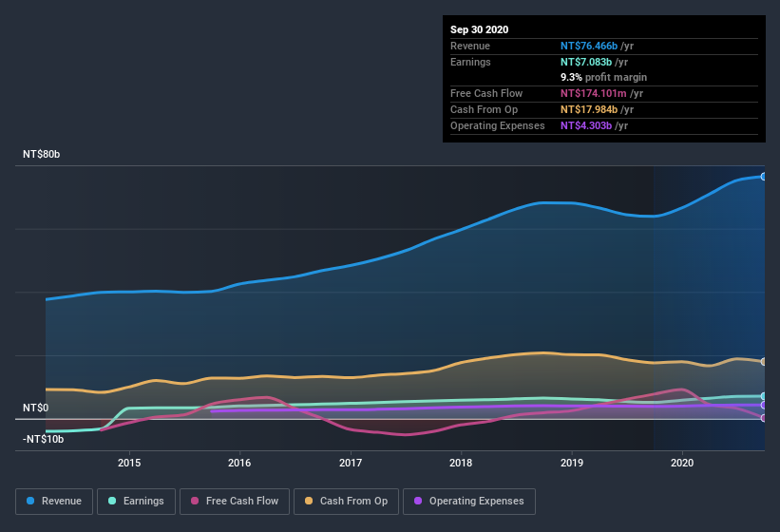Viewport: 780px width, 532px height.
Task: Click the Earnings label in tooltip
Action: click(470, 62)
